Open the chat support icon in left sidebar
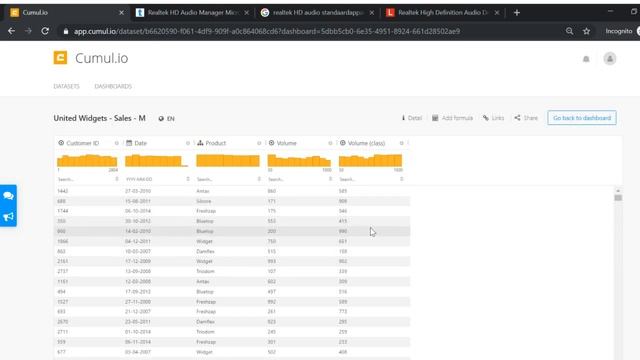Image resolution: width=640 pixels, height=360 pixels. pyautogui.click(x=8, y=196)
